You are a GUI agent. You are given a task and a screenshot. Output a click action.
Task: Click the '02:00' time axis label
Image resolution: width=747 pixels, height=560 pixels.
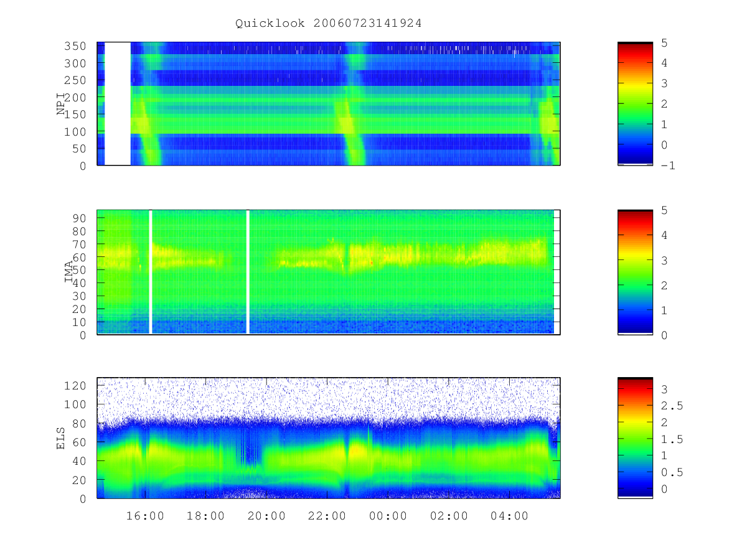(449, 516)
